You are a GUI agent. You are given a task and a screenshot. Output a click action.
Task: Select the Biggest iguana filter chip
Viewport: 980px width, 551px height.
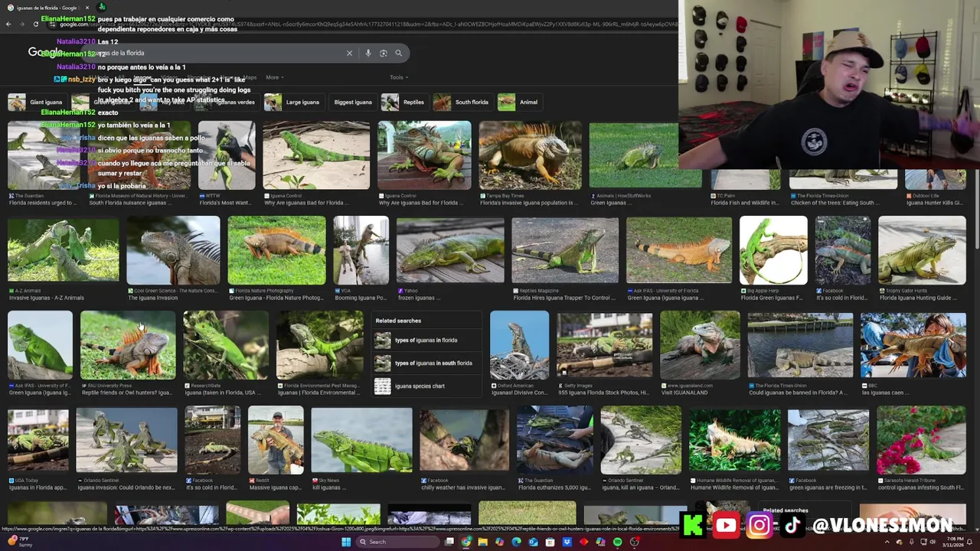click(353, 102)
